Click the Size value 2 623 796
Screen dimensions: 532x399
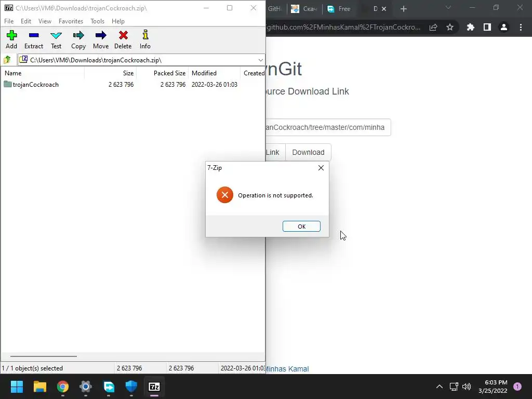(x=121, y=85)
